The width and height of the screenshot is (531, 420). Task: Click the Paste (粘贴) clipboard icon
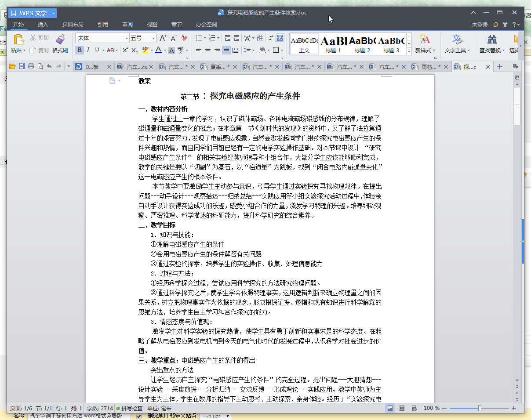point(18,39)
